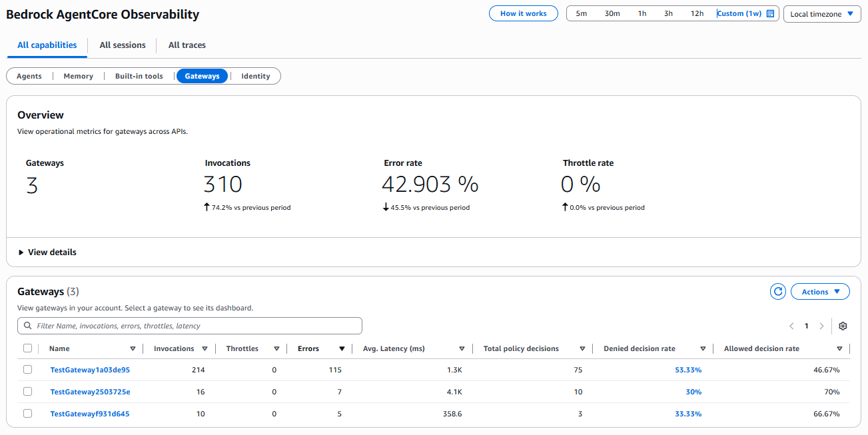Select the TestGateway1a03de95 row checkbox
This screenshot has width=868, height=435.
coord(27,370)
